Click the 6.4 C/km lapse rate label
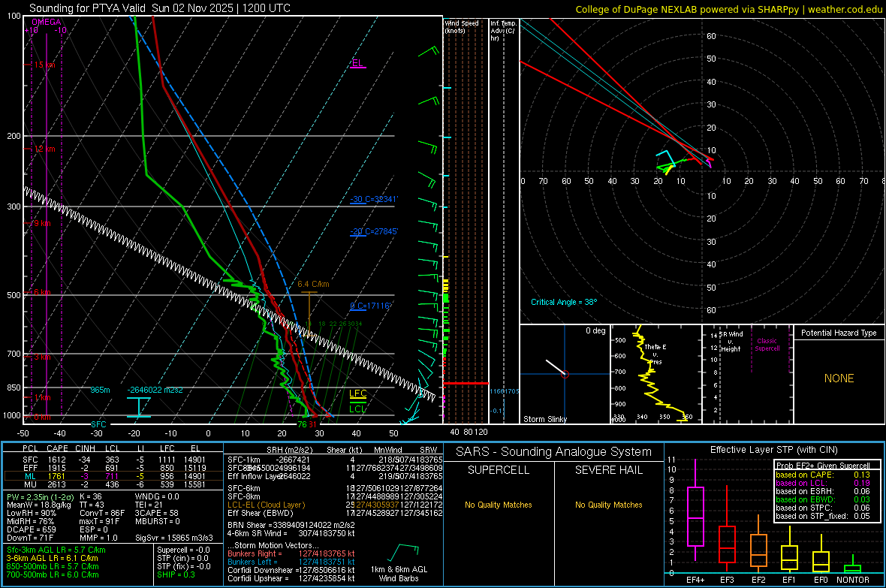 [313, 284]
